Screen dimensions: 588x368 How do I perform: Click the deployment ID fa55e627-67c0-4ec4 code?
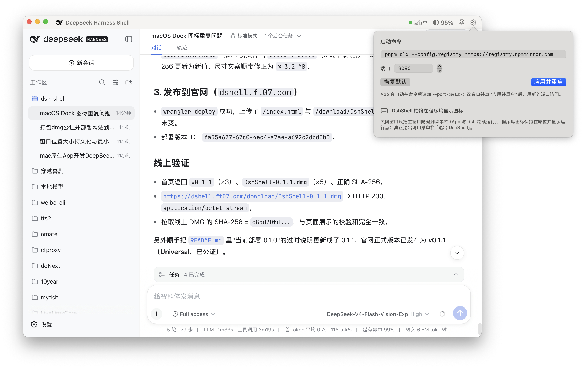pyautogui.click(x=267, y=137)
